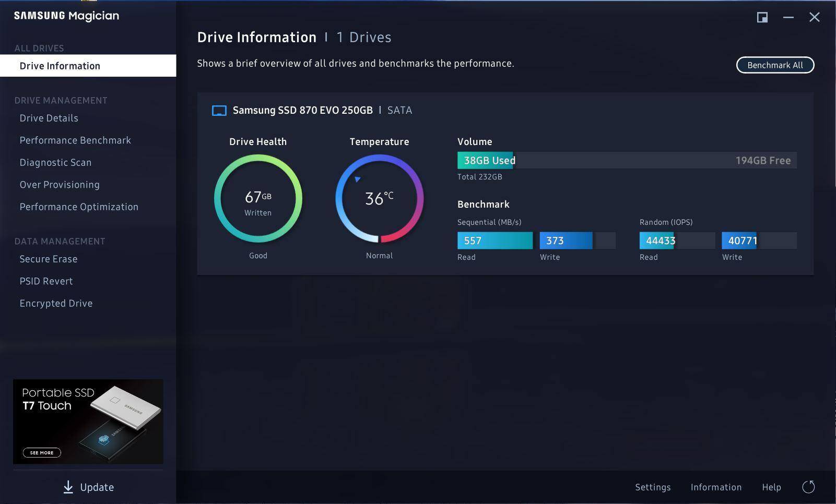The image size is (836, 504).
Task: Open the Diagnostic Scan page
Action: [55, 163]
